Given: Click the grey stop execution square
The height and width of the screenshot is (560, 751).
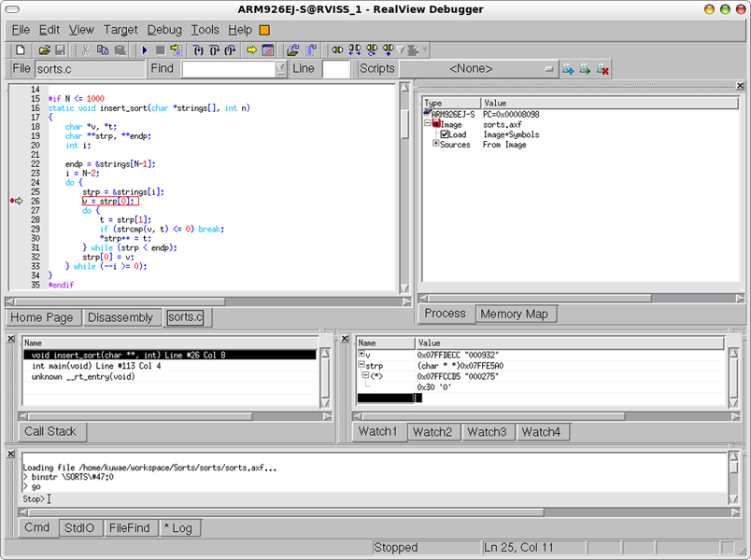Looking at the screenshot, I should point(161,49).
